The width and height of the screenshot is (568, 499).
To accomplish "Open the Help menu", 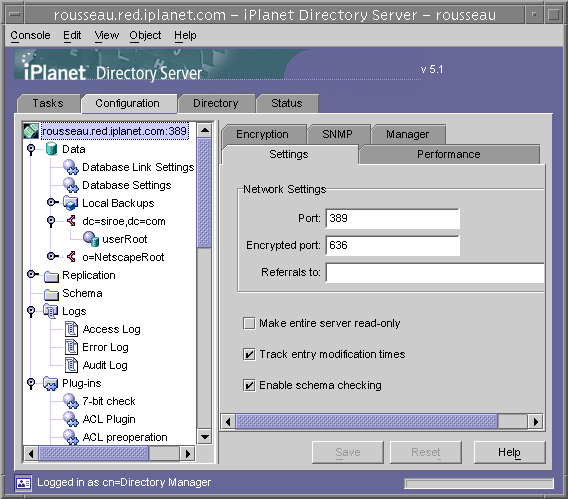I will pos(185,35).
